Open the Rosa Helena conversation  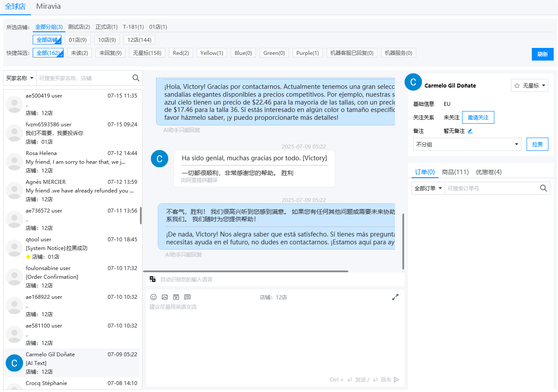[72, 162]
